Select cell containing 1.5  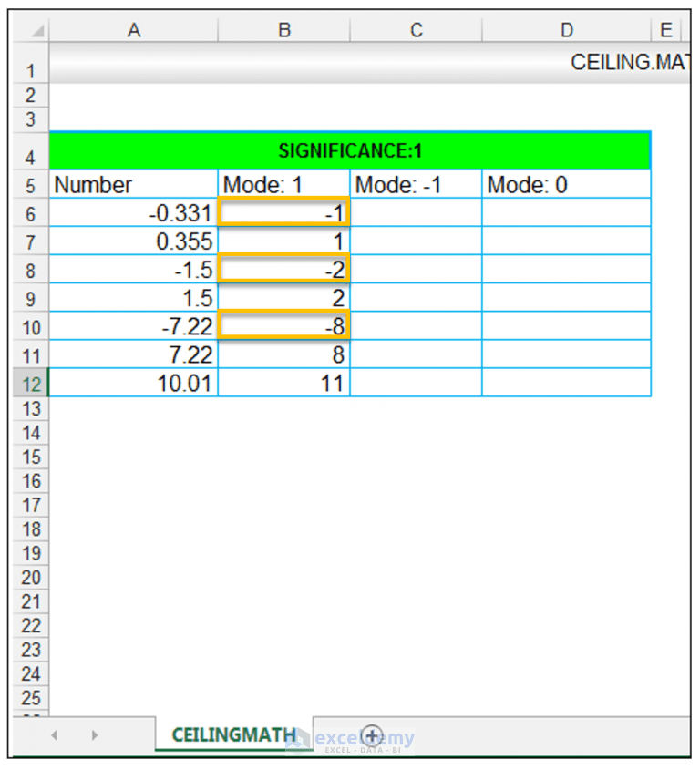coord(134,298)
